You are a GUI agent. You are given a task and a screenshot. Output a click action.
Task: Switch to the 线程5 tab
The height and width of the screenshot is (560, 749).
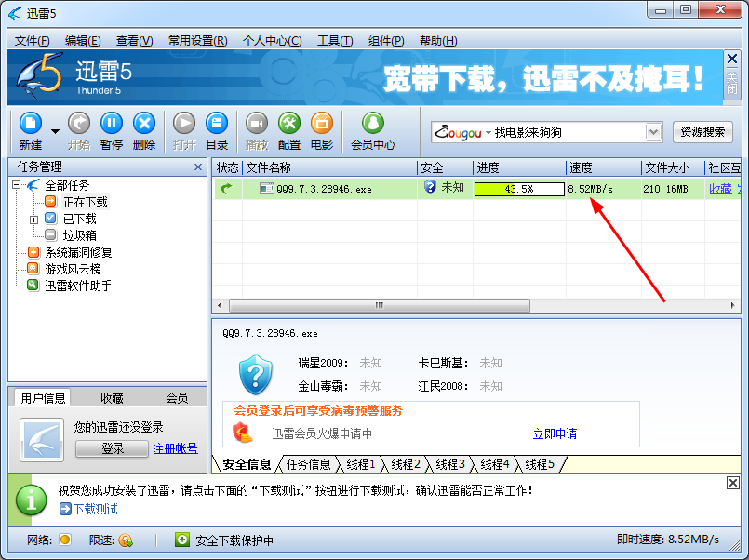[x=540, y=464]
